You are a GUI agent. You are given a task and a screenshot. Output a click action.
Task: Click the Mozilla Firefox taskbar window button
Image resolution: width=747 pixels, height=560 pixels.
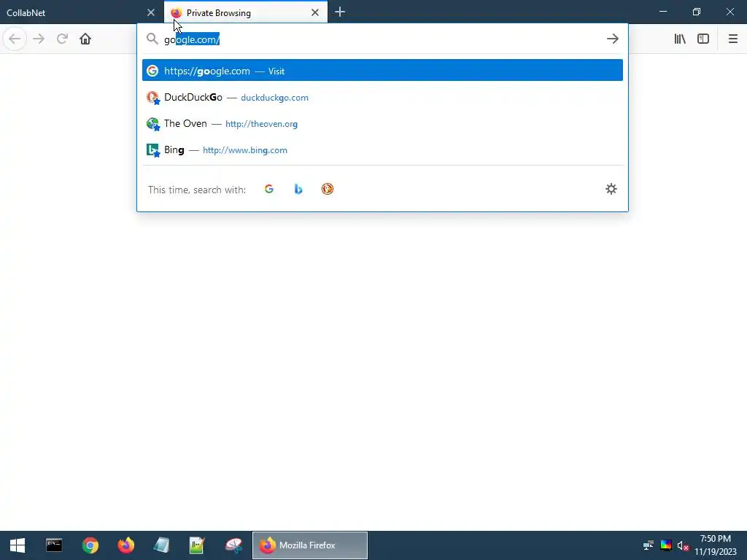tap(309, 545)
